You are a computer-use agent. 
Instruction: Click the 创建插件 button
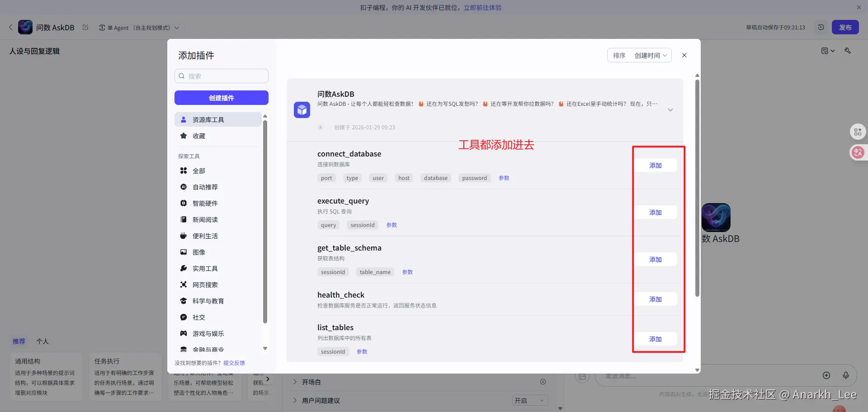(222, 98)
